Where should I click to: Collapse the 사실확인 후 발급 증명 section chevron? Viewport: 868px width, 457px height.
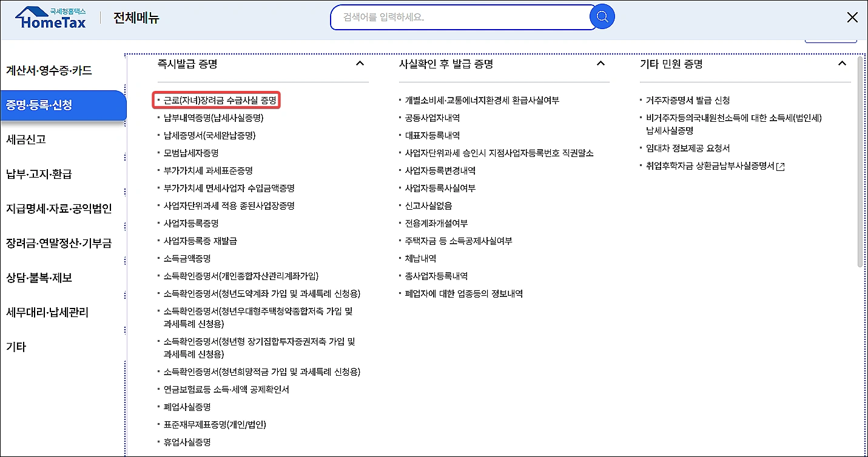[600, 63]
